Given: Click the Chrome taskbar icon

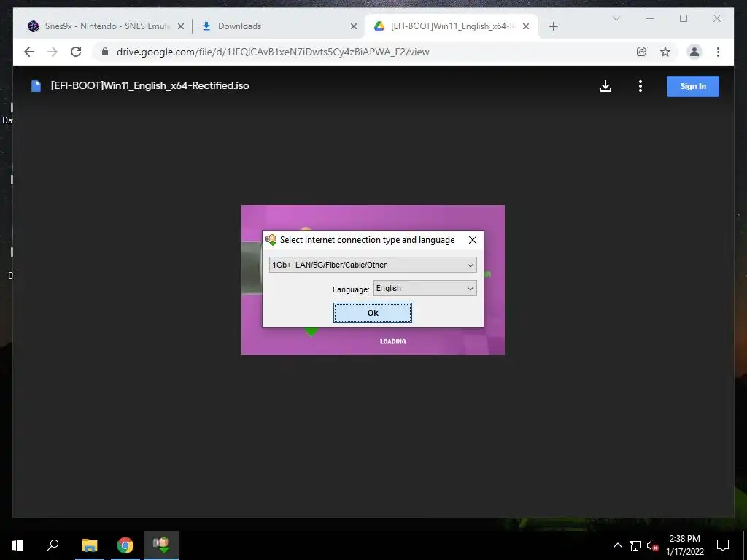Looking at the screenshot, I should (x=125, y=545).
